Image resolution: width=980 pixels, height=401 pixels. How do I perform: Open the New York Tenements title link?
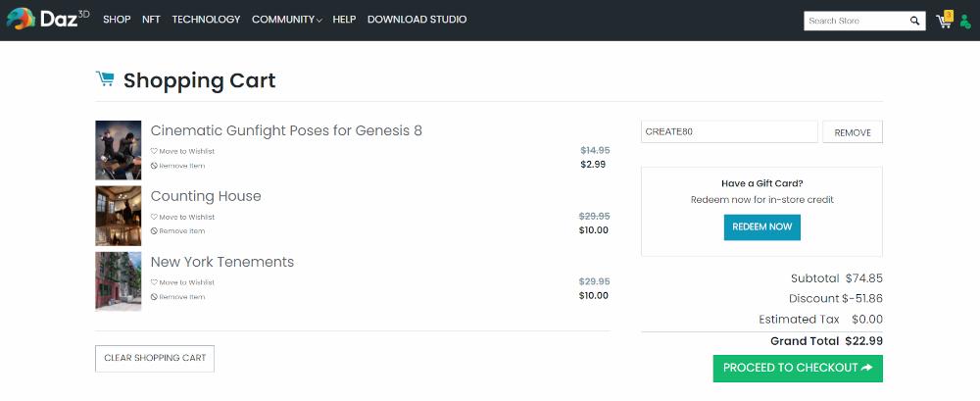click(222, 262)
